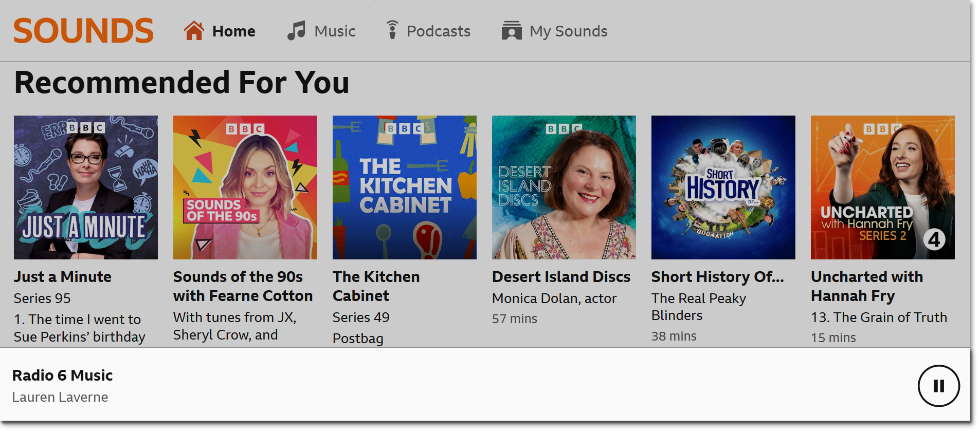Open the Desert Island Discs artwork
The height and width of the screenshot is (432, 980).
pos(564,187)
